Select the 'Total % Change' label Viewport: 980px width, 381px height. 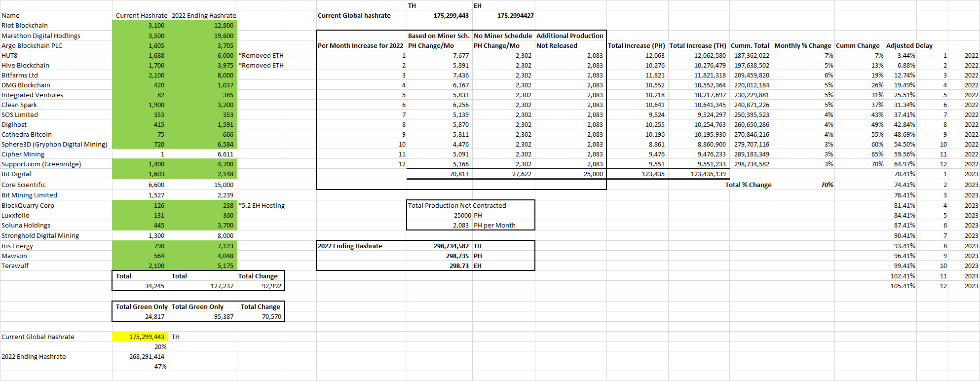(748, 185)
